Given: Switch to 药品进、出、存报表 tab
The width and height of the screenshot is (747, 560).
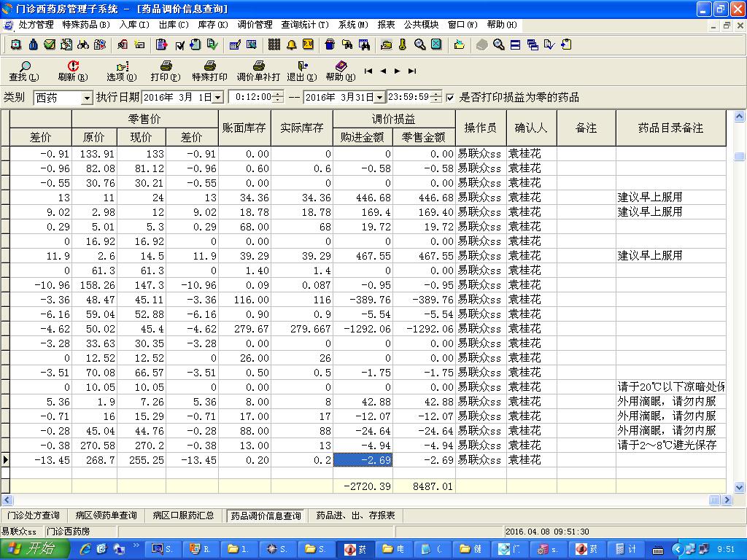Looking at the screenshot, I should (356, 516).
